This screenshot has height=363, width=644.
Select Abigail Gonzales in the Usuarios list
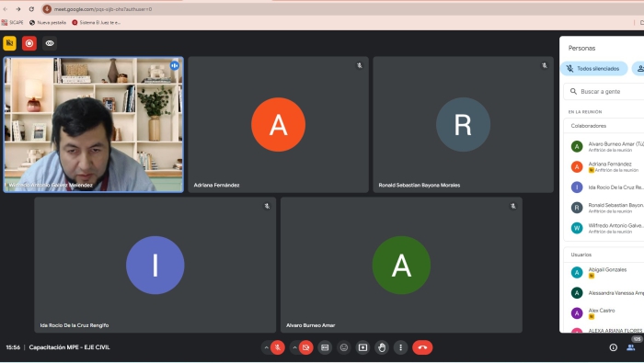tap(607, 272)
